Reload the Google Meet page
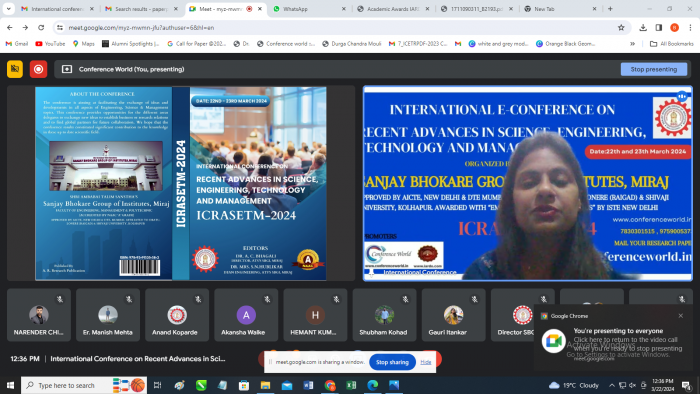 point(41,28)
